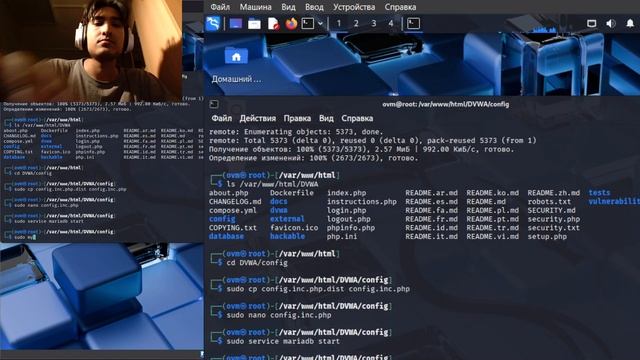Select the running terminal window in the taskbar
This screenshot has height=360, width=640.
tap(413, 23)
